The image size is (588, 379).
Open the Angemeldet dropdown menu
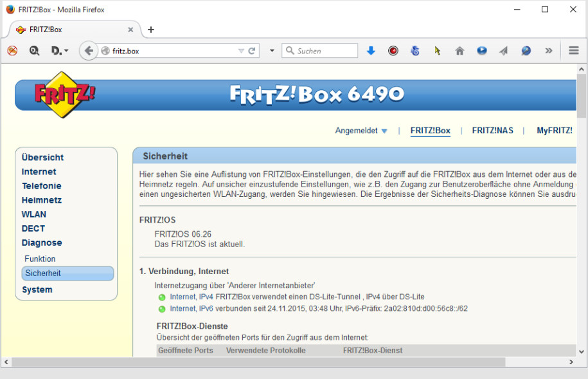[x=361, y=131]
